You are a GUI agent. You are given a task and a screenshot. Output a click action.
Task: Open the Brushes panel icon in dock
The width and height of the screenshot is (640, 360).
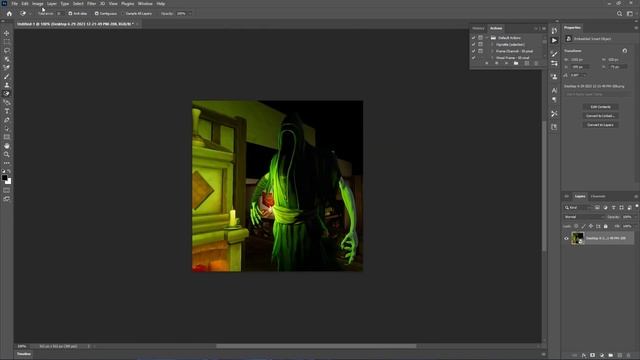click(554, 53)
